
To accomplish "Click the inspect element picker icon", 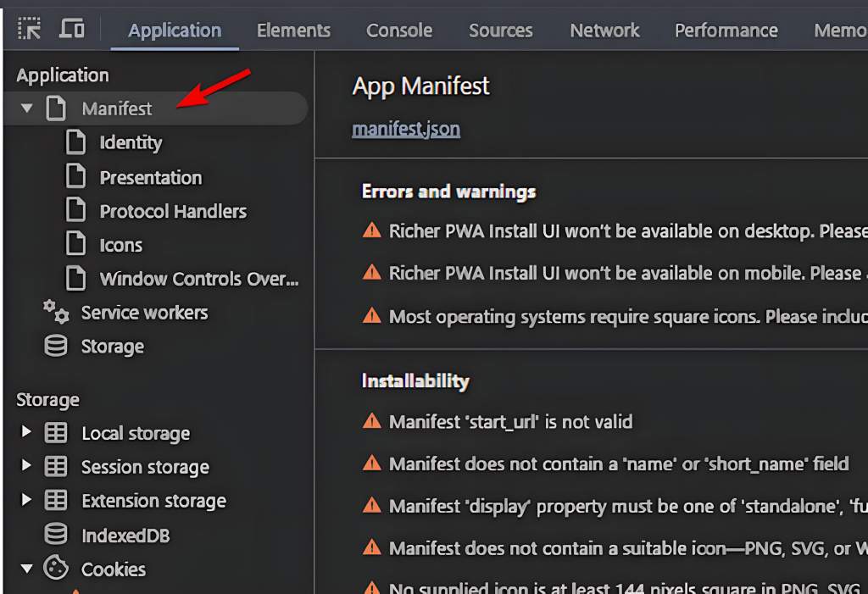I will tap(29, 29).
